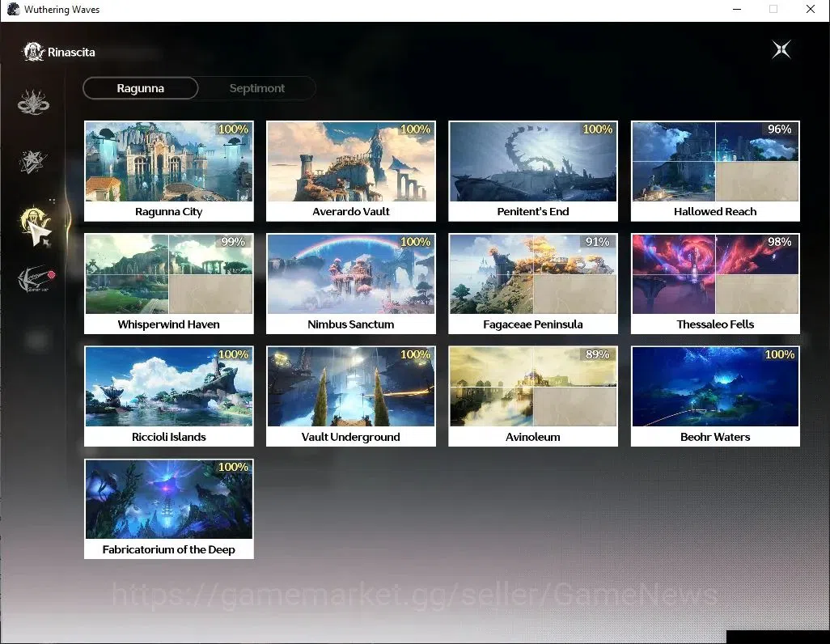Screen dimensions: 830x644
Task: Select the Nimbus Sanctum rainbow thumbnail
Action: 351,274
